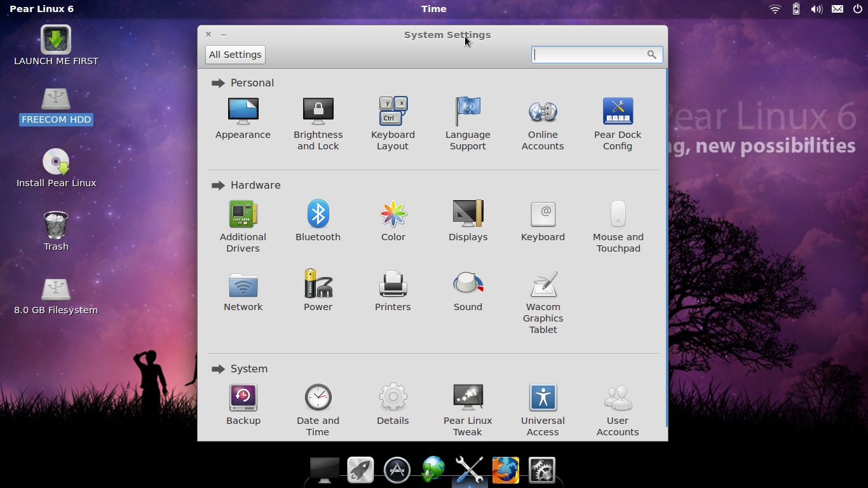Open Sound settings

pyautogui.click(x=468, y=291)
